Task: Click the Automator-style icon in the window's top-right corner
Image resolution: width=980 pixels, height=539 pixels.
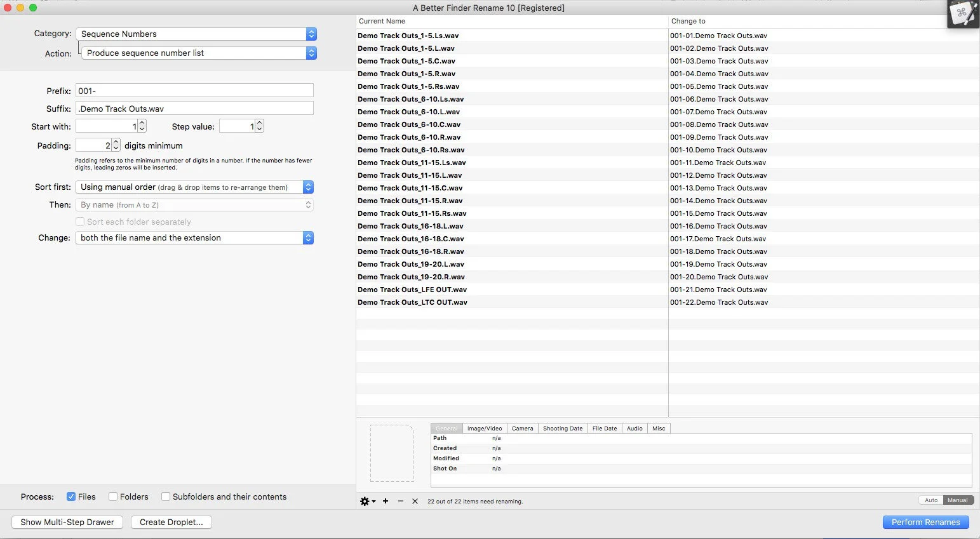Action: [x=962, y=13]
